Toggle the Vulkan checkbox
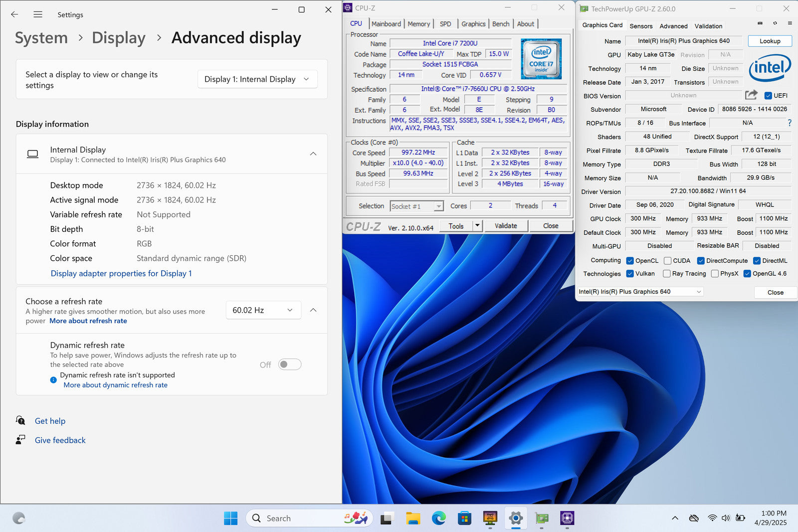 [x=630, y=274]
